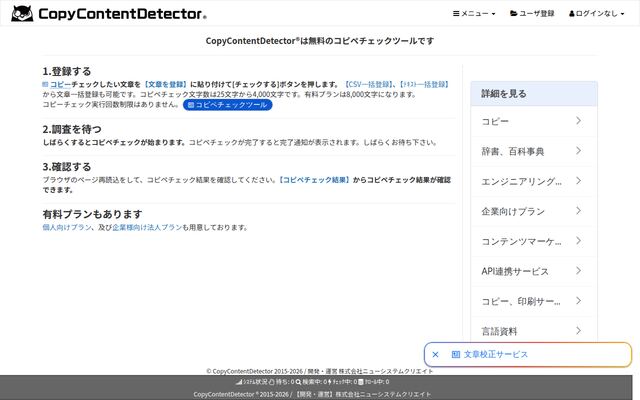Select the コピー、印刷サー item in the sidebar
The image size is (640, 400).
[534, 301]
